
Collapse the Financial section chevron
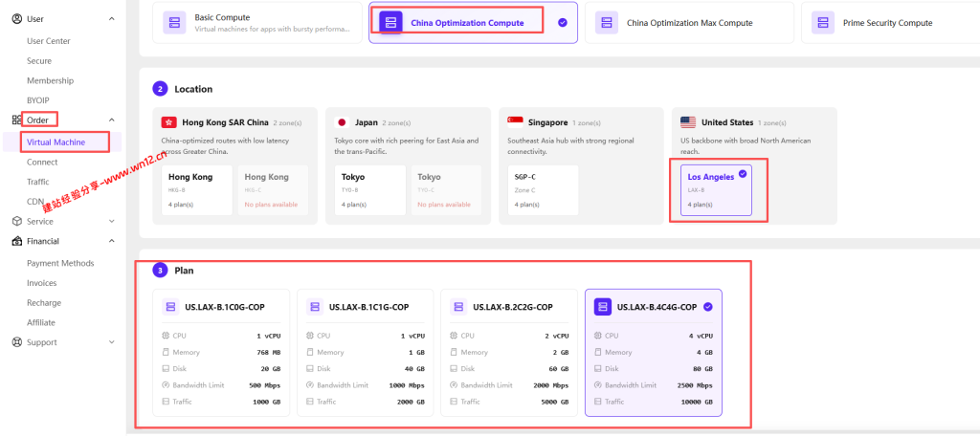[x=112, y=241]
